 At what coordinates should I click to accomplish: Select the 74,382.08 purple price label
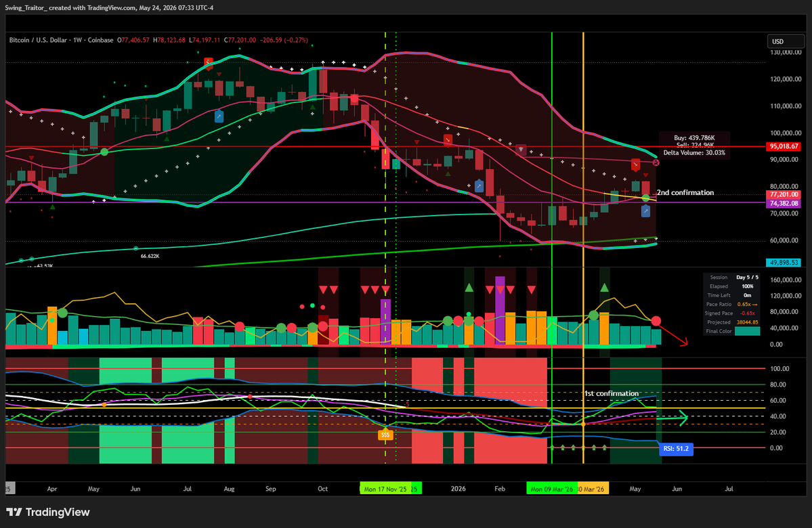click(784, 204)
